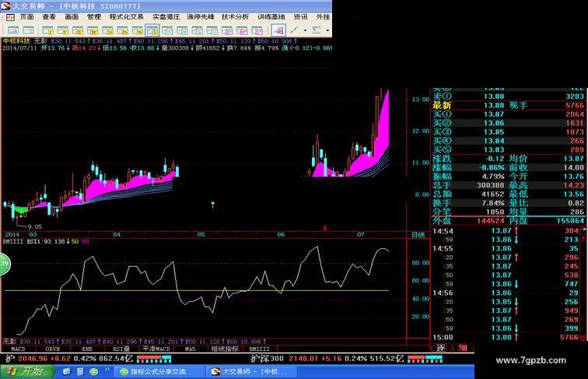Toggle the pink arrow pointer tool
This screenshot has width=588, height=379.
(278, 30)
